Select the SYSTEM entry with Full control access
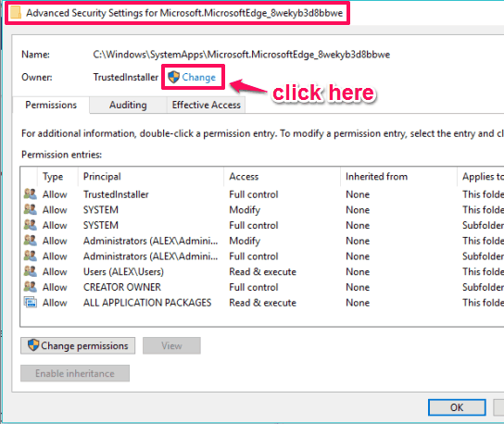The width and height of the screenshot is (504, 424). tap(262, 225)
